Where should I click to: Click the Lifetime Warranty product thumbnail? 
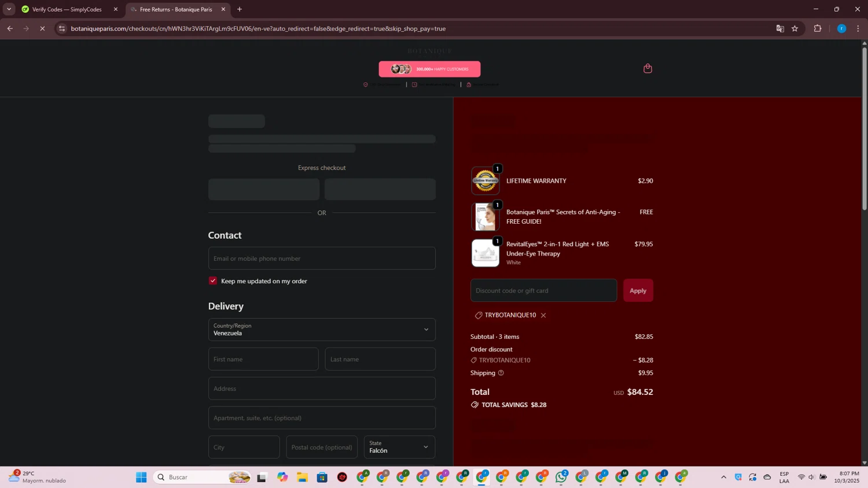486,181
